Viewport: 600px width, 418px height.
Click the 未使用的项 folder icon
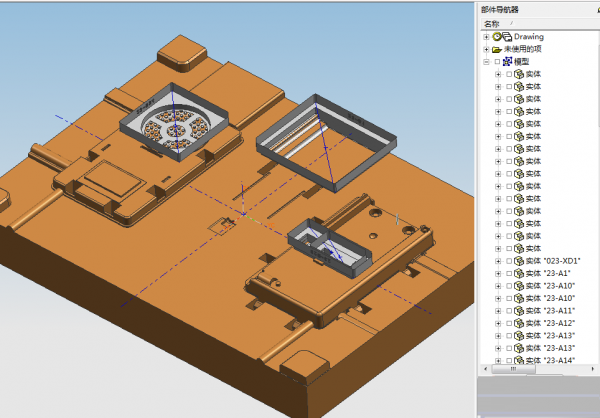(497, 49)
